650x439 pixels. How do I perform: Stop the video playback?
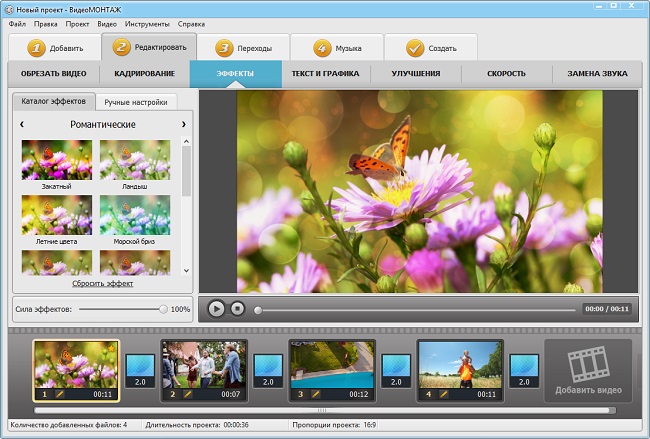(x=238, y=308)
